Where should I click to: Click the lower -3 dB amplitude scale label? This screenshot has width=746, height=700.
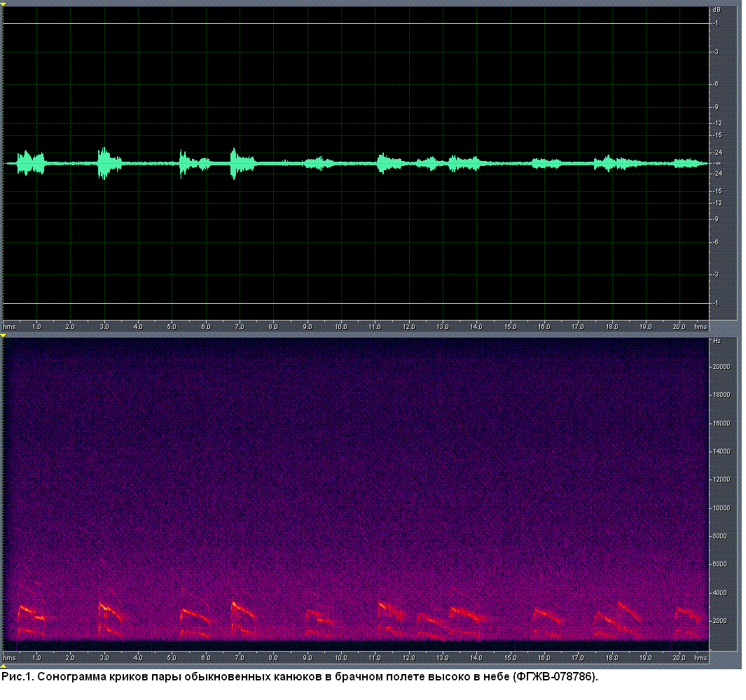pos(716,274)
